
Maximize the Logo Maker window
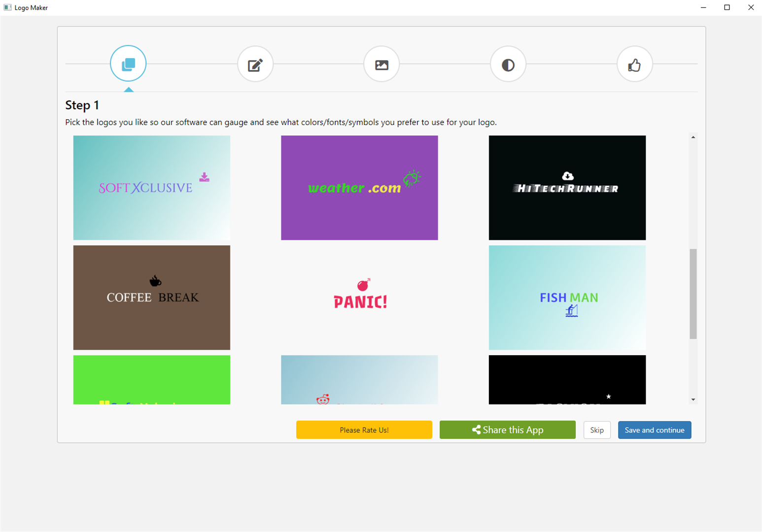[x=727, y=7]
